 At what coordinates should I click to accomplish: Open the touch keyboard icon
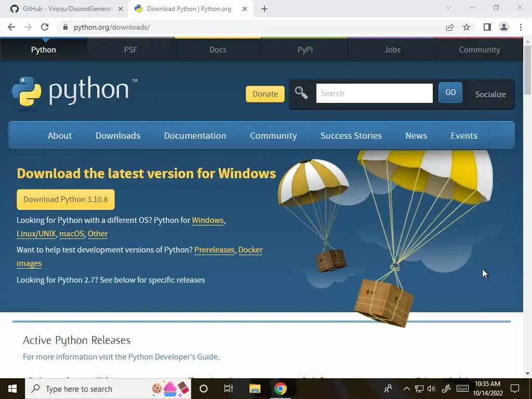point(462,389)
